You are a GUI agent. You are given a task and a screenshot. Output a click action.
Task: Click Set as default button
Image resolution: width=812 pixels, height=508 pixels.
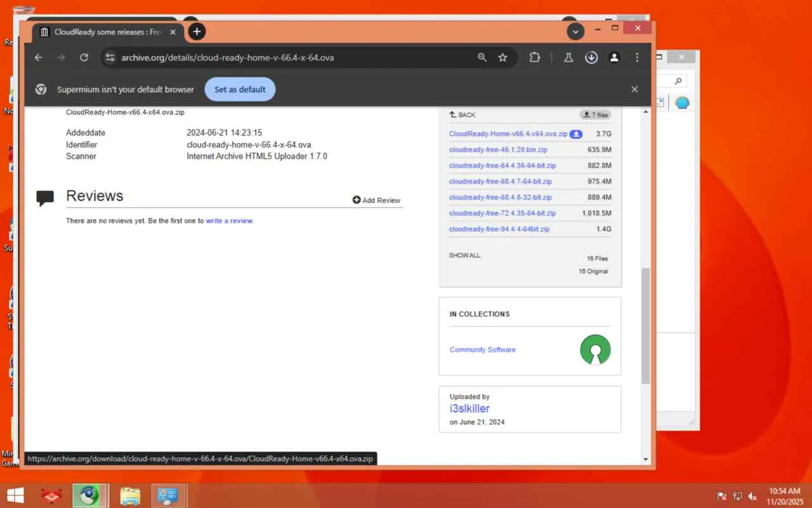[x=240, y=90]
